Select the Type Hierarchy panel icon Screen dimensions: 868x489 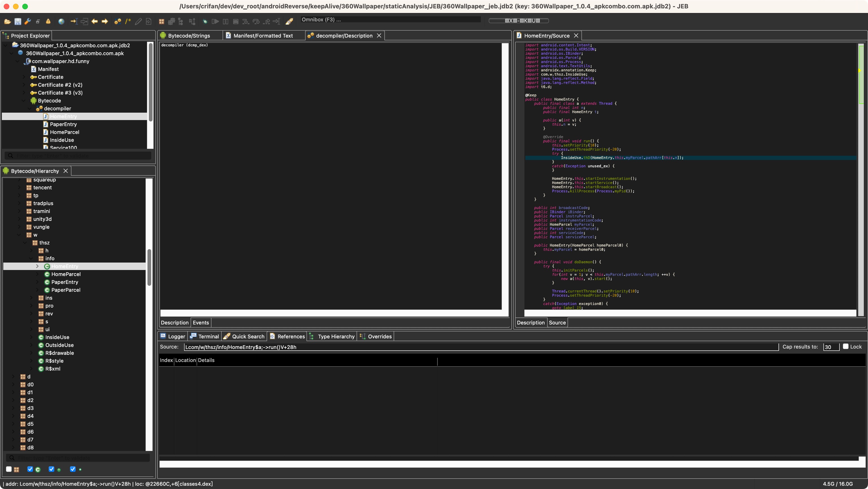click(x=312, y=336)
